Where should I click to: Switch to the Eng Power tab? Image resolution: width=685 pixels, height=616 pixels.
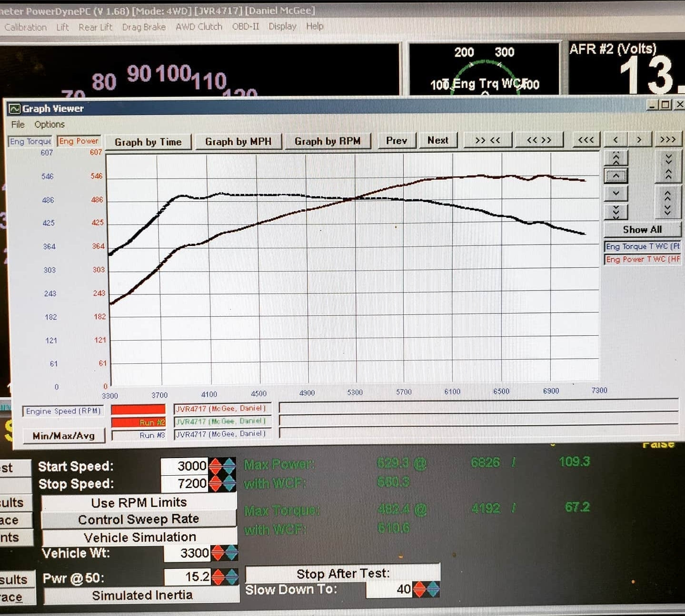79,141
